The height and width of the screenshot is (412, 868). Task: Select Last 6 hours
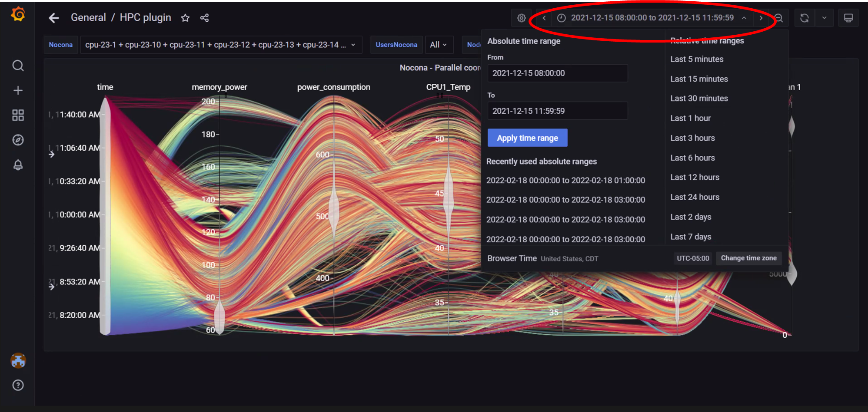[x=692, y=158]
